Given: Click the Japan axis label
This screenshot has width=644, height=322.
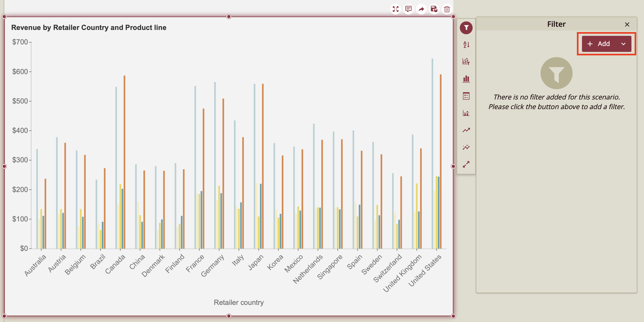Looking at the screenshot, I should (256, 262).
